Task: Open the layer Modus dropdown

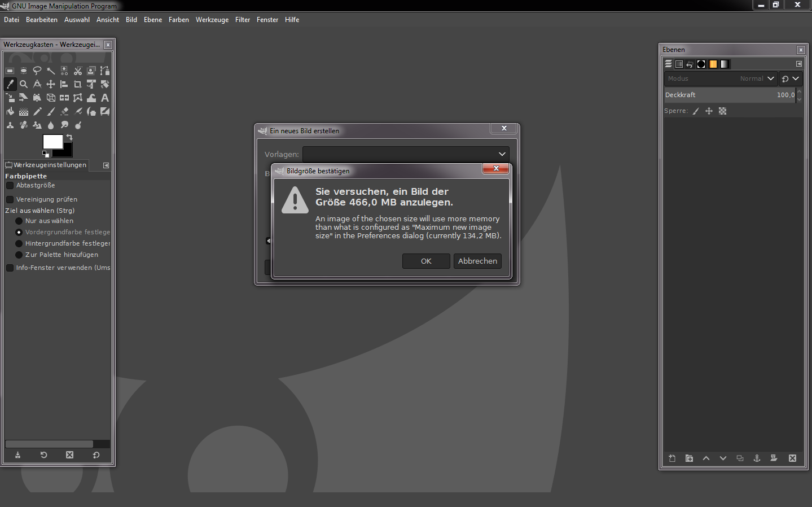Action: (x=721, y=78)
